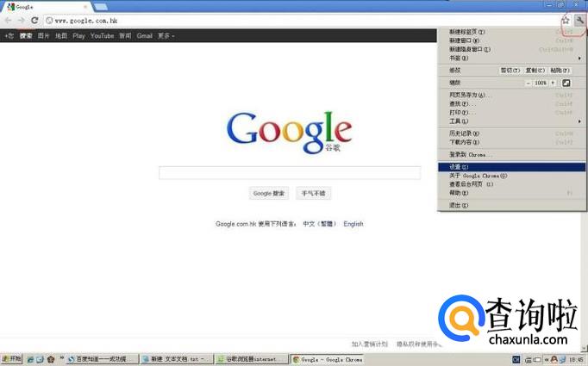
Task: Expand the 书签(B) bookmarks submenu
Action: coord(510,58)
